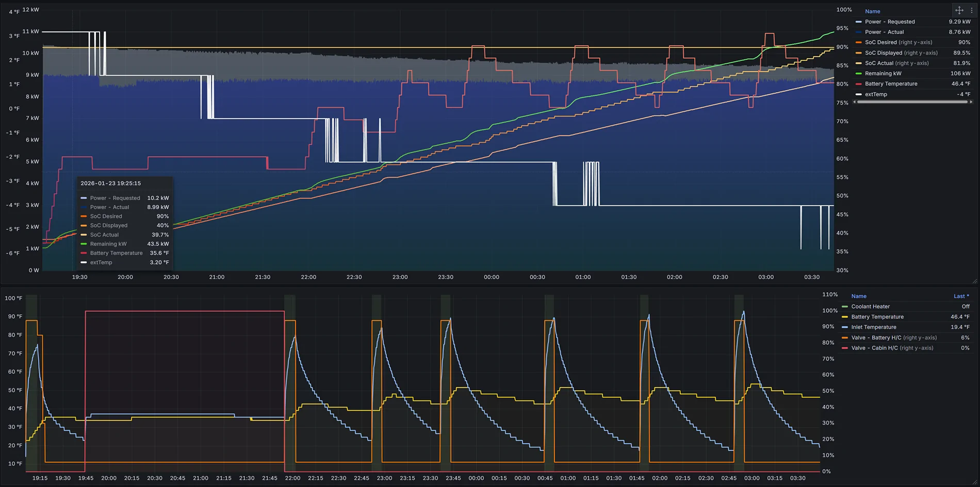Image resolution: width=980 pixels, height=487 pixels.
Task: Click the top panel's corner resize handle
Action: (974, 281)
